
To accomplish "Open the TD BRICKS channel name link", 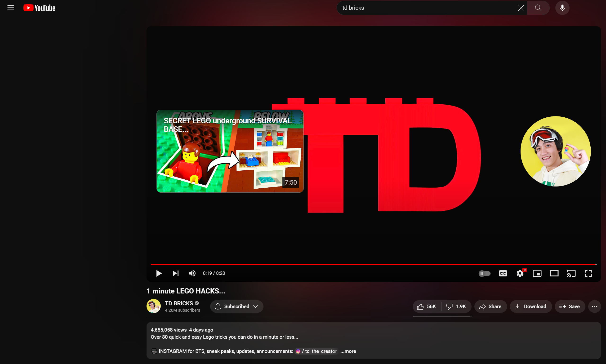I will tap(179, 303).
